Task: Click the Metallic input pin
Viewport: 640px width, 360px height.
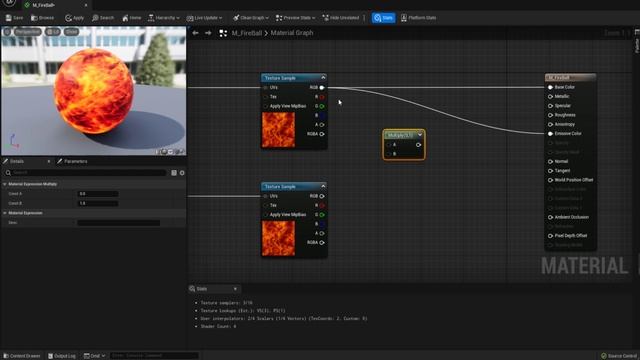Action: [x=550, y=97]
